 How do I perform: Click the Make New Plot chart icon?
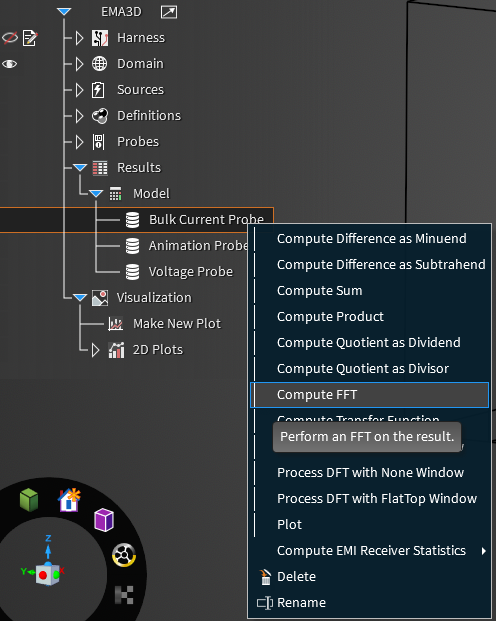pyautogui.click(x=116, y=324)
